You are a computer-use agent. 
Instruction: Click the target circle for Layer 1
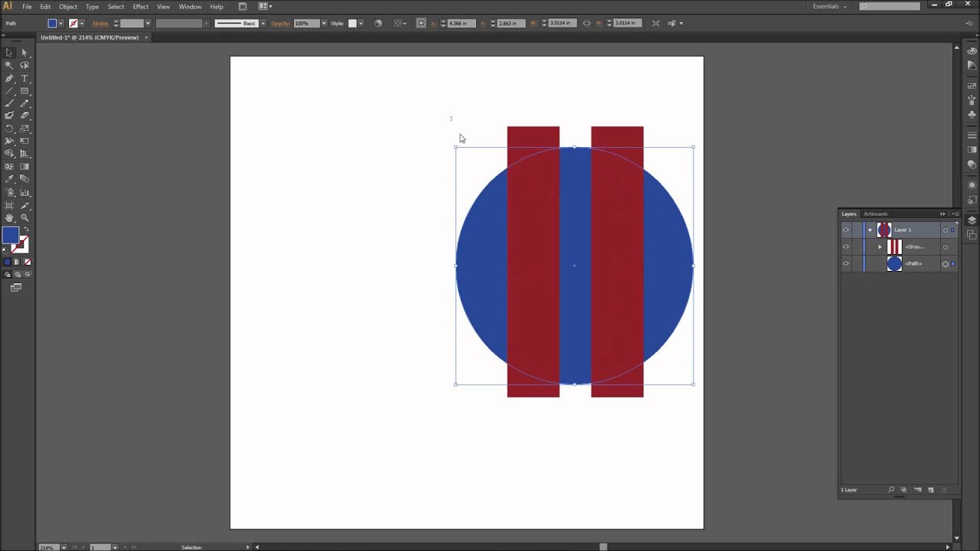tap(946, 230)
